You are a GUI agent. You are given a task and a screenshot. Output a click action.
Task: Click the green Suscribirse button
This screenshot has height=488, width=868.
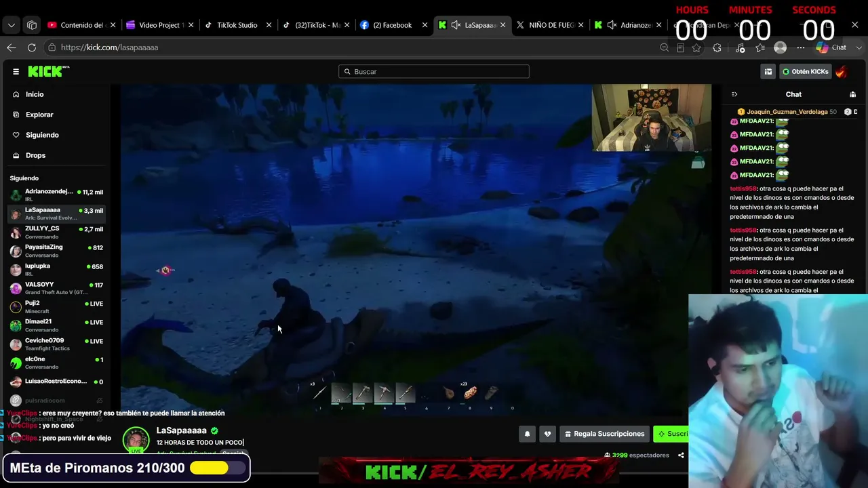tap(671, 434)
